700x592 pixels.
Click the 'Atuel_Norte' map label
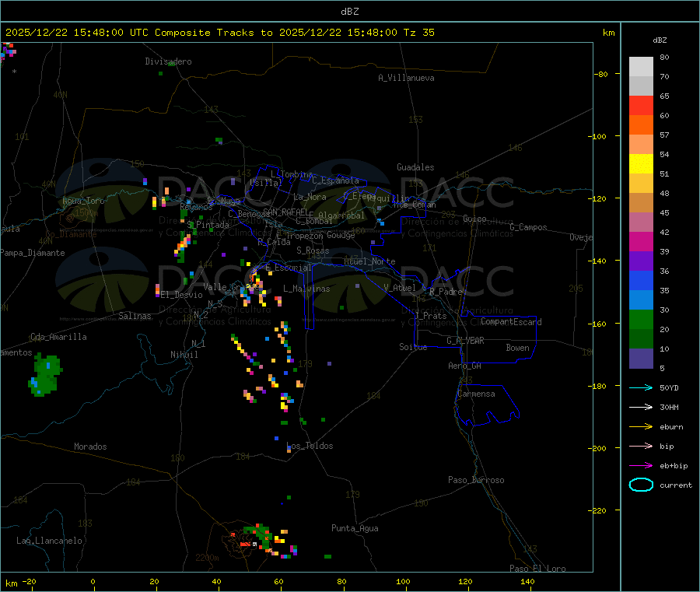click(369, 261)
